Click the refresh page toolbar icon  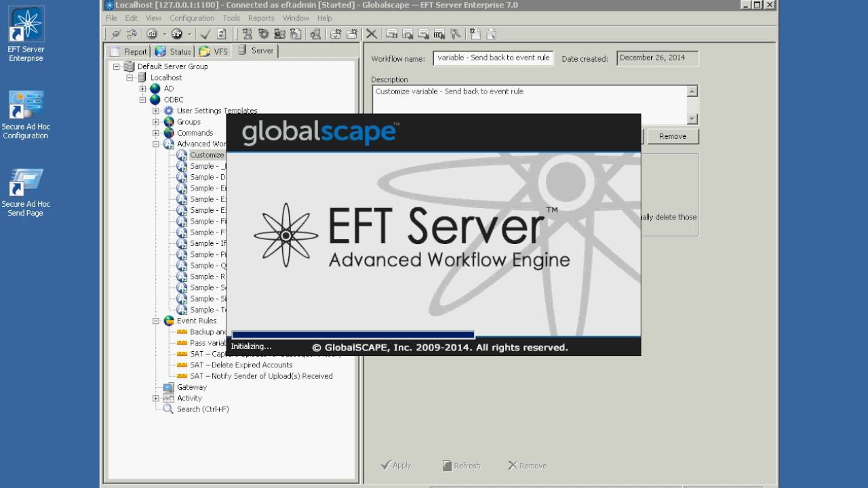pos(222,34)
